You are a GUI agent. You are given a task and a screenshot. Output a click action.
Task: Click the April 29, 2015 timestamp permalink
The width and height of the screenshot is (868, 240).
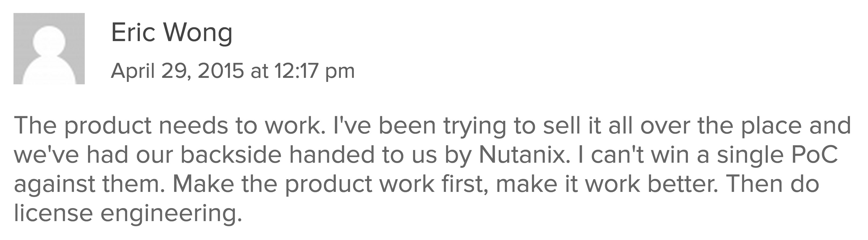tap(232, 71)
